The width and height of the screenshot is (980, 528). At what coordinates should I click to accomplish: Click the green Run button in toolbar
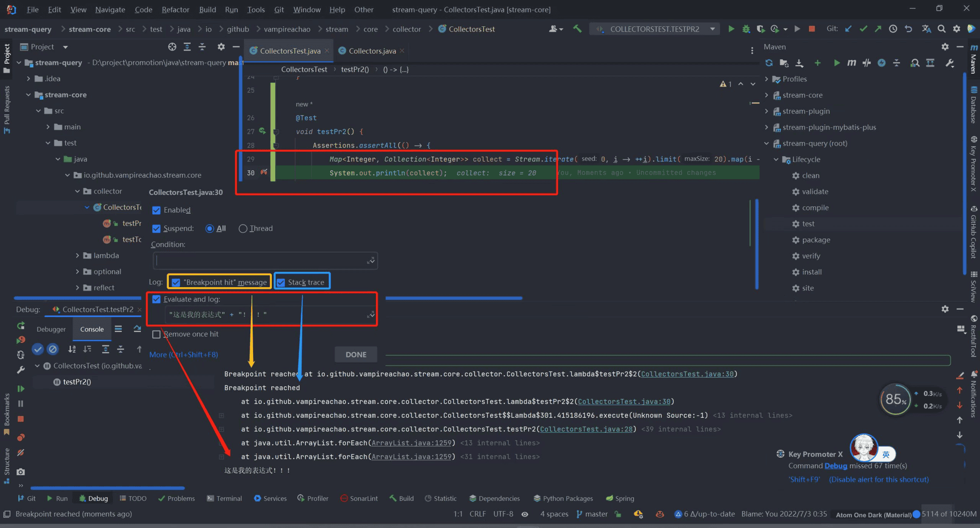click(731, 29)
